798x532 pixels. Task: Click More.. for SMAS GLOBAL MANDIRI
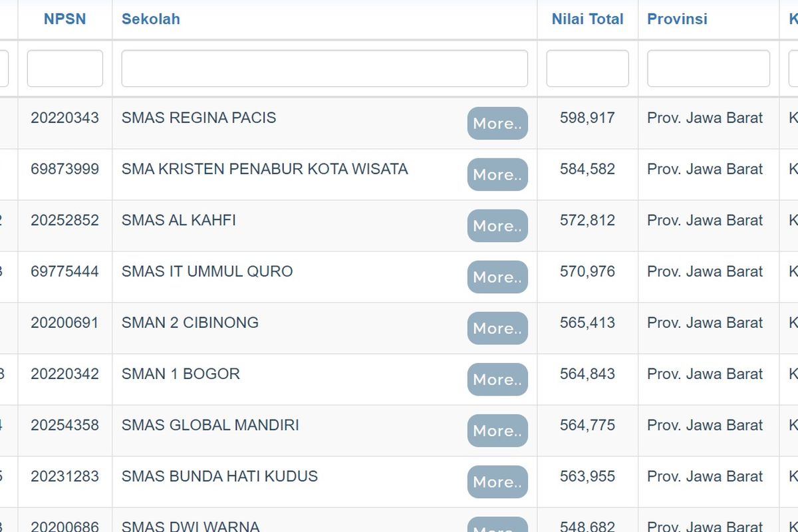pos(497,430)
